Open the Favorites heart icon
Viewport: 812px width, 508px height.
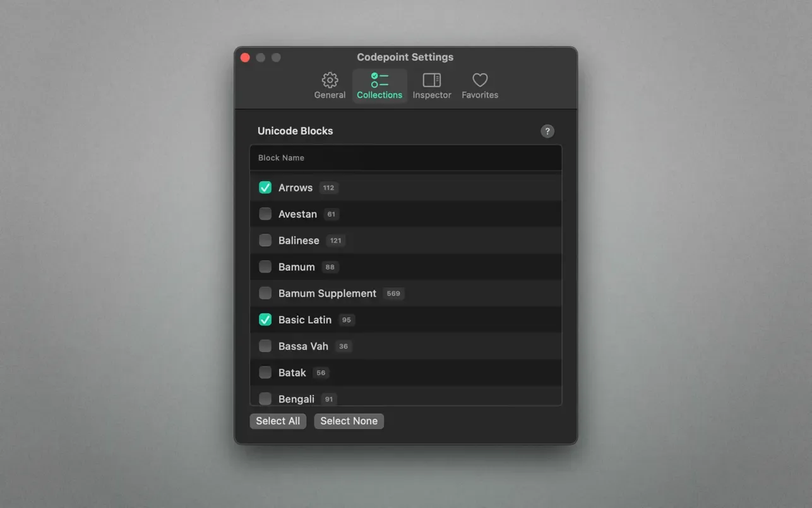click(x=480, y=80)
